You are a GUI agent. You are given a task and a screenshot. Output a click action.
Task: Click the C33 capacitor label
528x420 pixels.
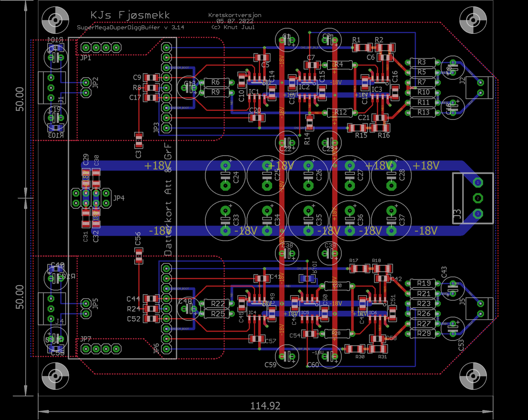236,220
